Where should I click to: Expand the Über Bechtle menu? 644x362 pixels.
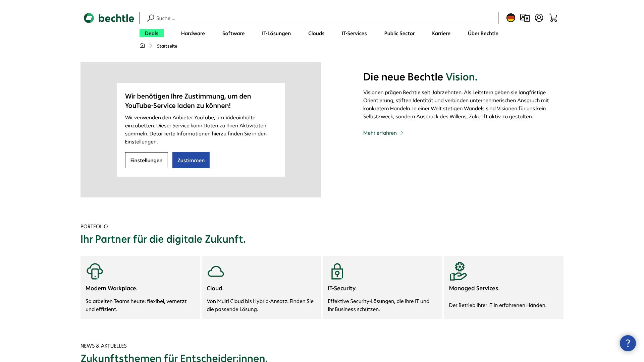(x=483, y=33)
